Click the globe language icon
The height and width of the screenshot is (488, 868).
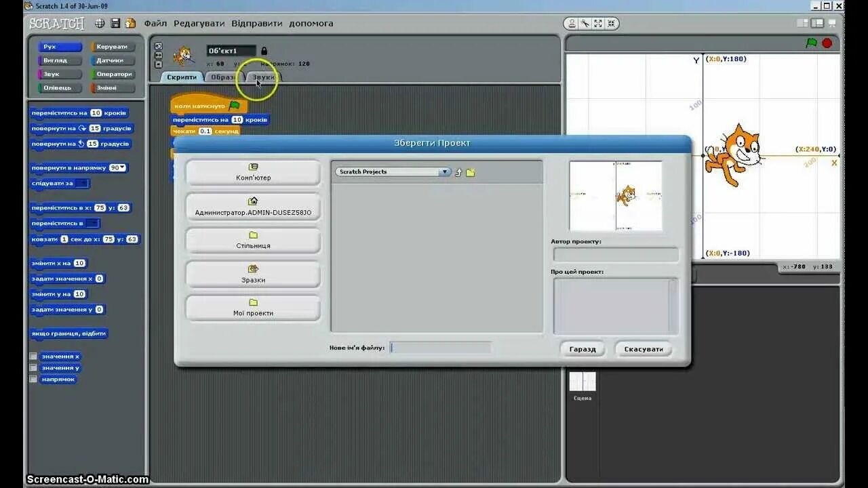100,23
